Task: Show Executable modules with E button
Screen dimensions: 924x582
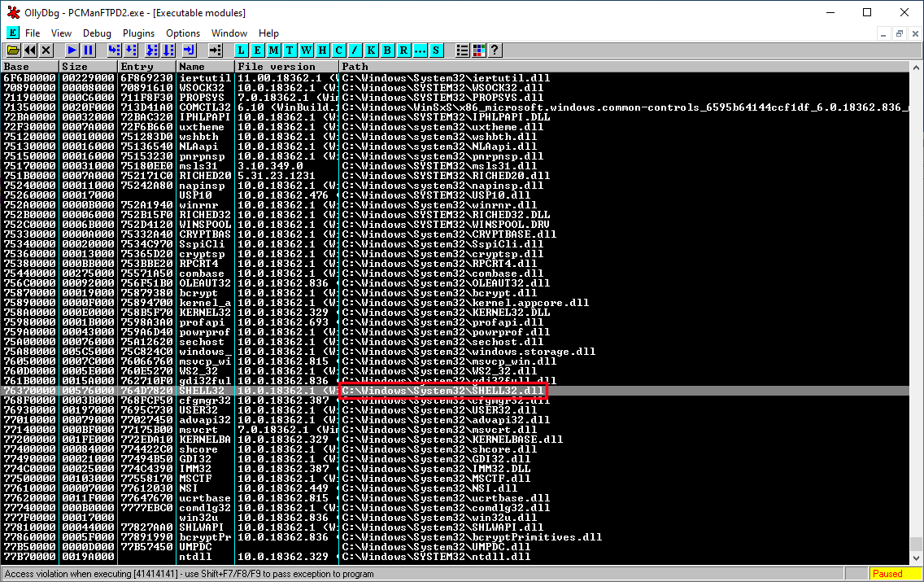Action: point(258,50)
